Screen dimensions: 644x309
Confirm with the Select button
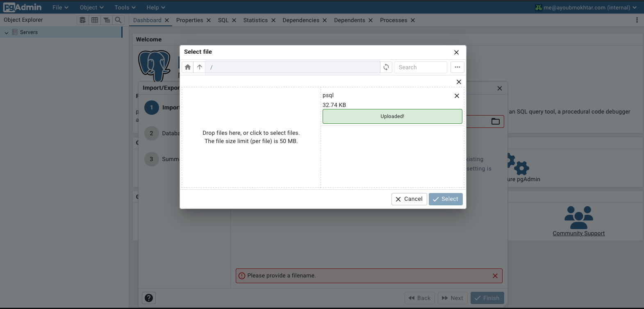[x=446, y=199]
